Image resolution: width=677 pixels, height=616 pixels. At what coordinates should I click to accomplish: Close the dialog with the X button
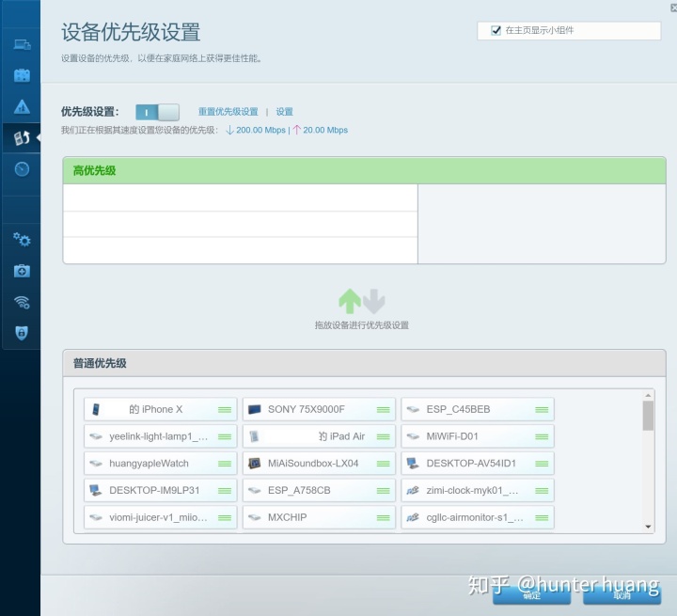(x=673, y=8)
